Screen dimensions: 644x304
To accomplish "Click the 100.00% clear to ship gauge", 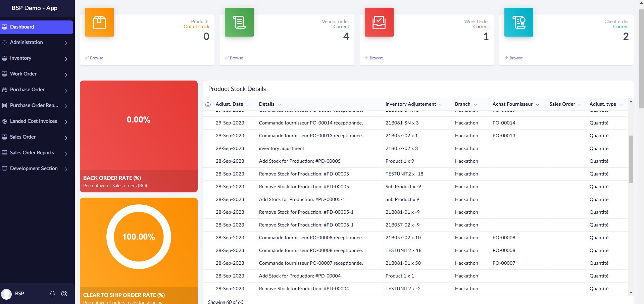I will click(139, 237).
